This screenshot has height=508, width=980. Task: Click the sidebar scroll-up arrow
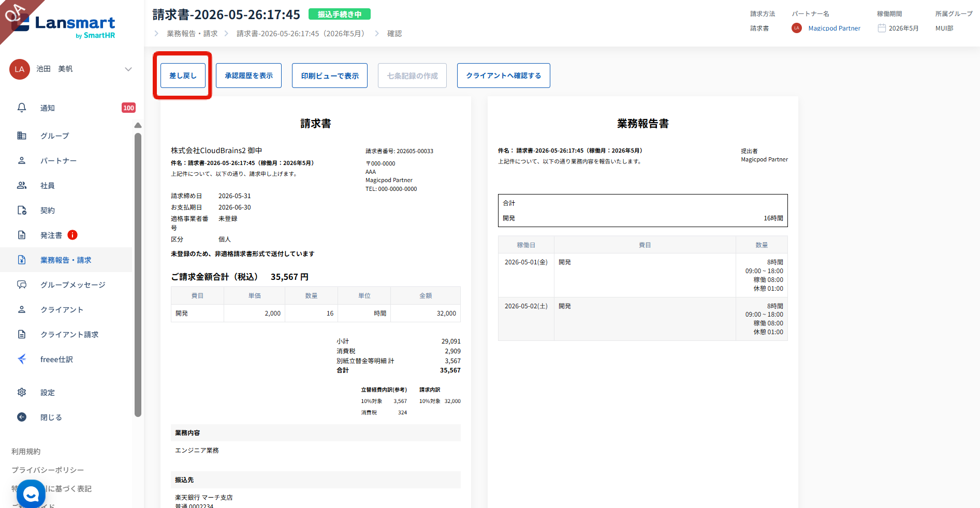[x=138, y=125]
